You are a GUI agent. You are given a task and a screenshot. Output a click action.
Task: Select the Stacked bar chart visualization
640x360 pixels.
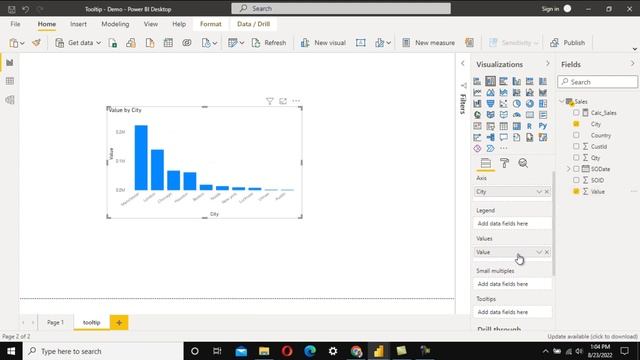(477, 81)
